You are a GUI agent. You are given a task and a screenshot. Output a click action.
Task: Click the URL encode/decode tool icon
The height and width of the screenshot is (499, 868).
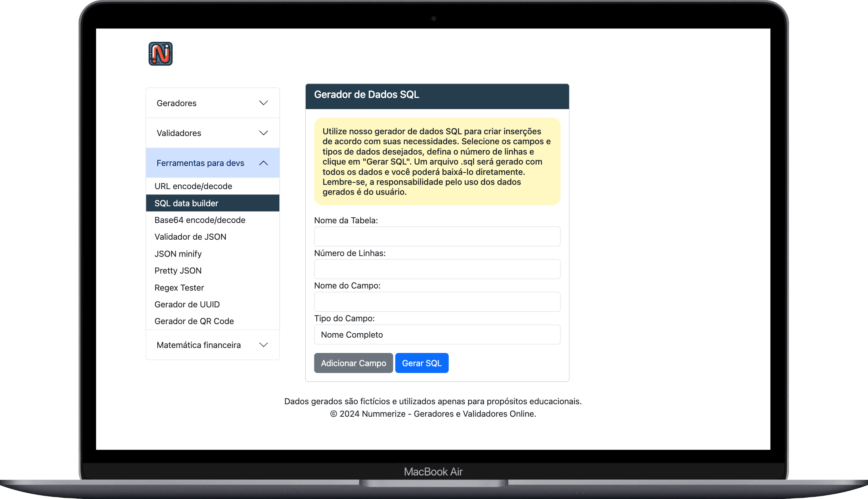pyautogui.click(x=193, y=186)
